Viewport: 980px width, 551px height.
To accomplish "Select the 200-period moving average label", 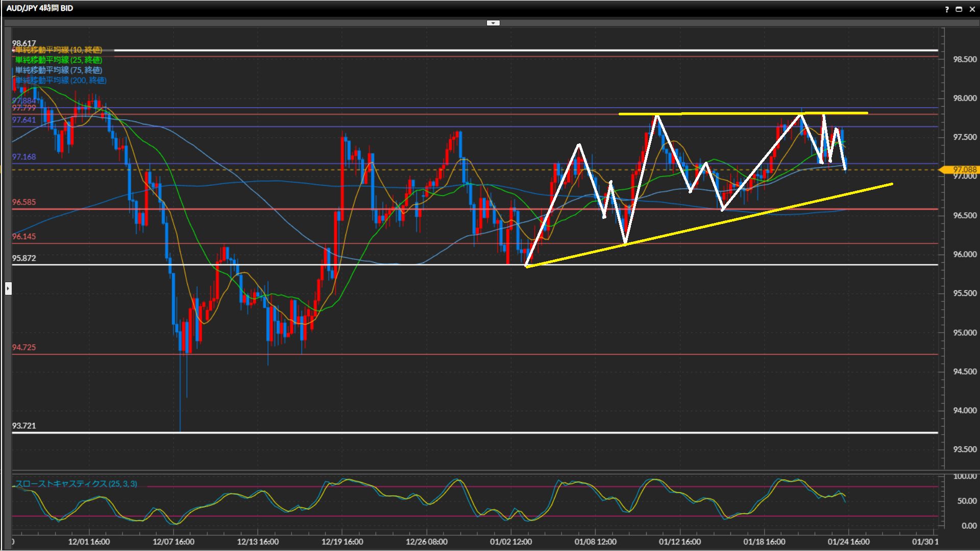I will [x=60, y=80].
